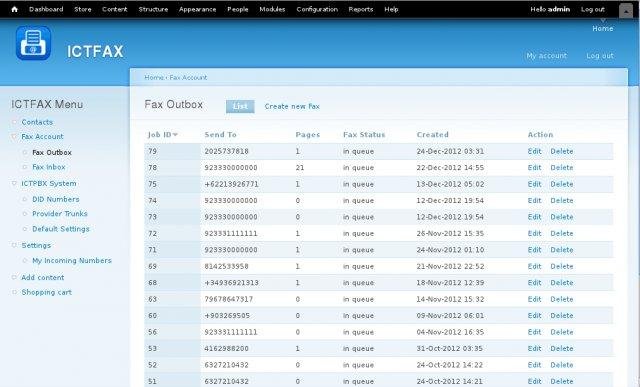Edit fax job 60
This screenshot has height=387, width=640.
[x=534, y=316]
